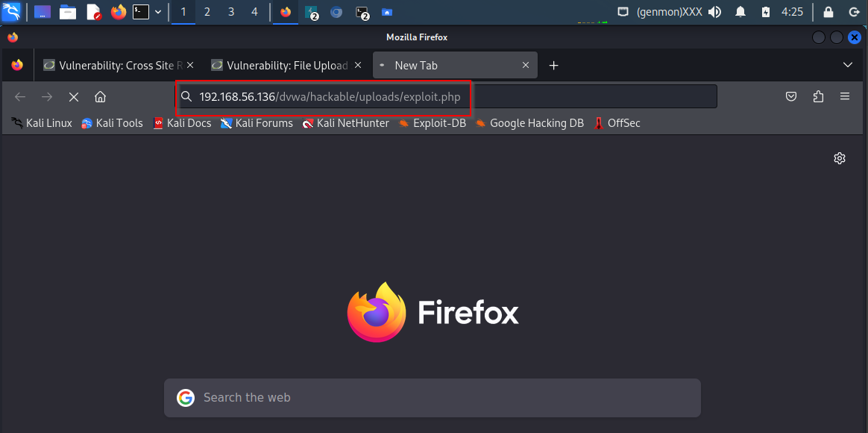Close the New Tab tab
The image size is (868, 433).
click(526, 66)
